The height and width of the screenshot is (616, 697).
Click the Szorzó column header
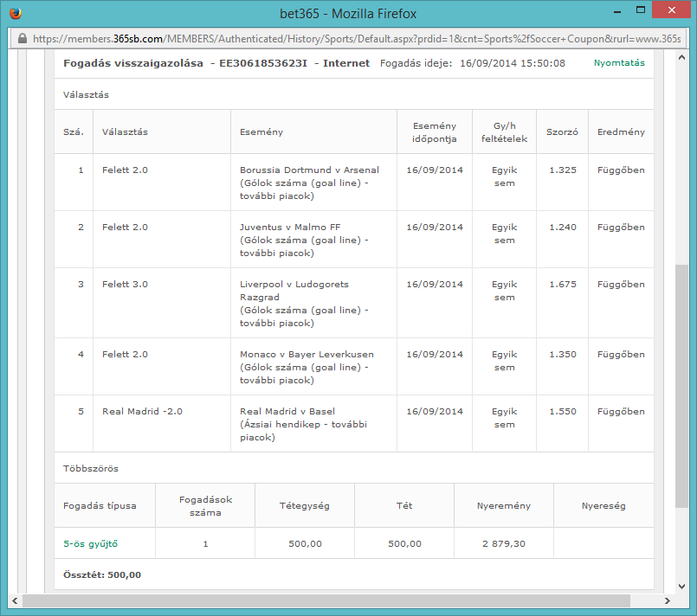pos(562,132)
